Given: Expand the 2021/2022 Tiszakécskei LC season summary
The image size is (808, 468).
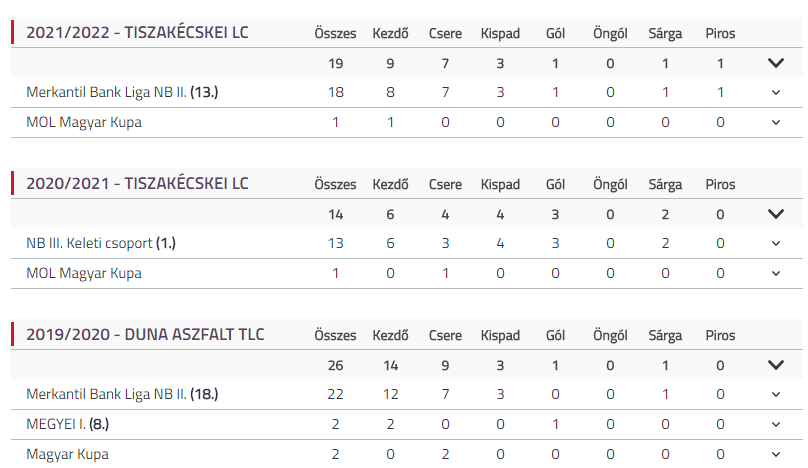Looking at the screenshot, I should pos(775,63).
